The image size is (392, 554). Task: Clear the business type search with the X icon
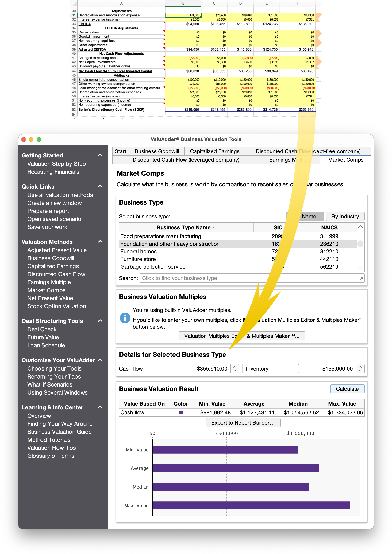362,278
